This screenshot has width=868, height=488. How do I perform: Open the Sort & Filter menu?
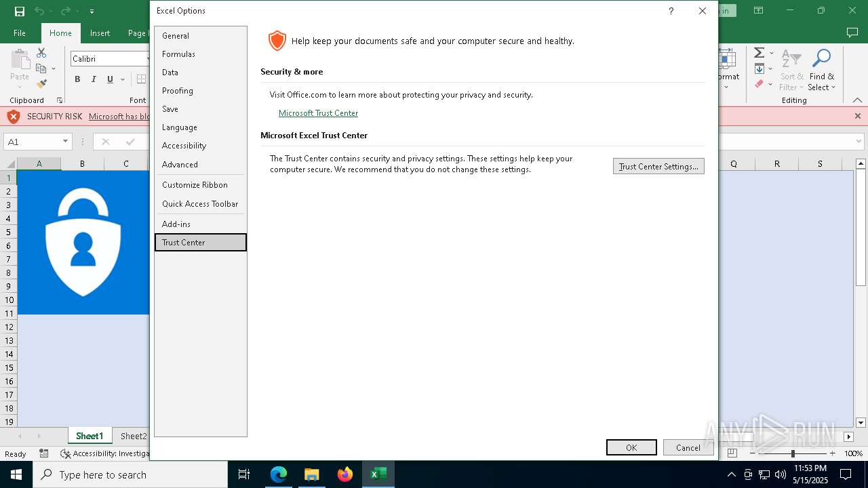click(x=791, y=70)
